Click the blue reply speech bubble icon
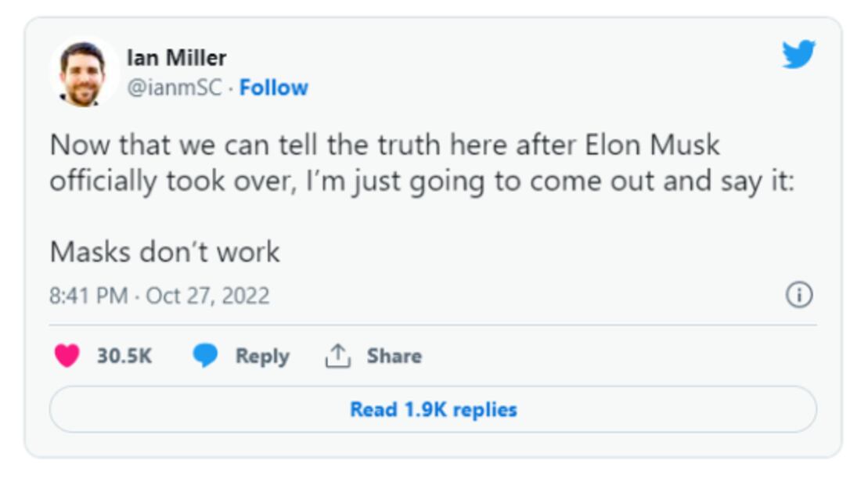 pos(205,356)
